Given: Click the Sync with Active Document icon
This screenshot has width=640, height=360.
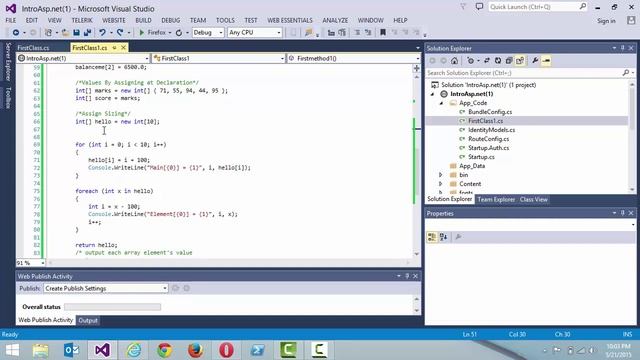Looking at the screenshot, I should coord(487,61).
